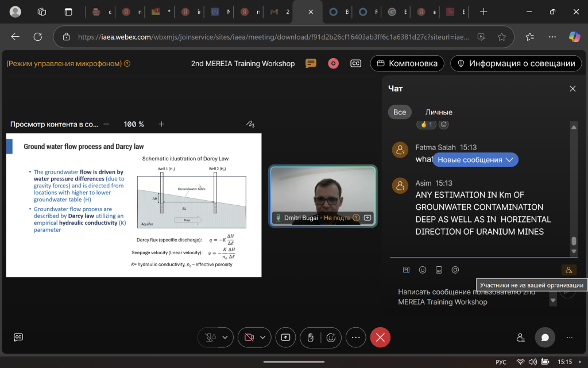Open the share content button
The image size is (588, 368).
(x=285, y=338)
